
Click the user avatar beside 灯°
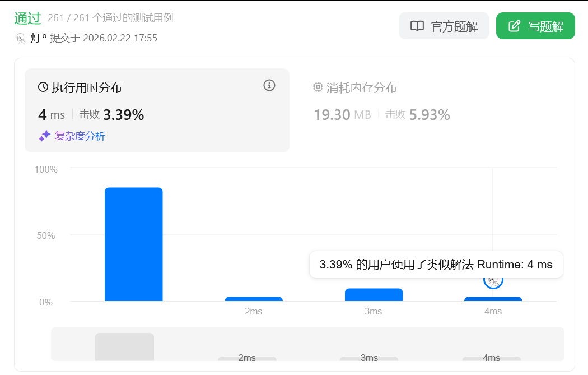(x=21, y=38)
